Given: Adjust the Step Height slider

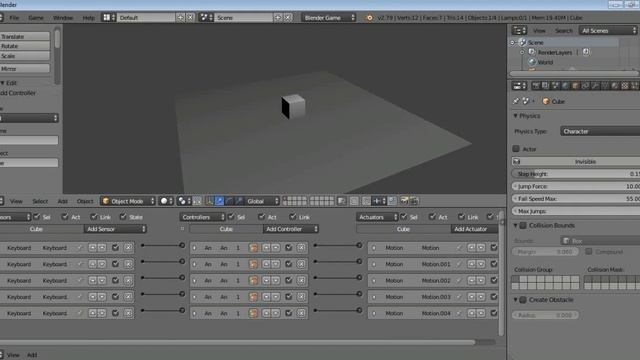Looking at the screenshot, I should pyautogui.click(x=576, y=173).
